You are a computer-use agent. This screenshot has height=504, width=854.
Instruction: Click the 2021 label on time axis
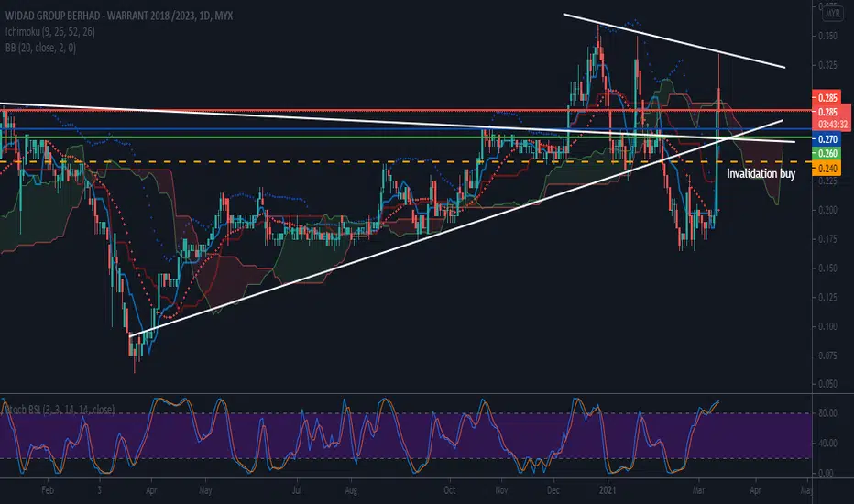pyautogui.click(x=608, y=490)
